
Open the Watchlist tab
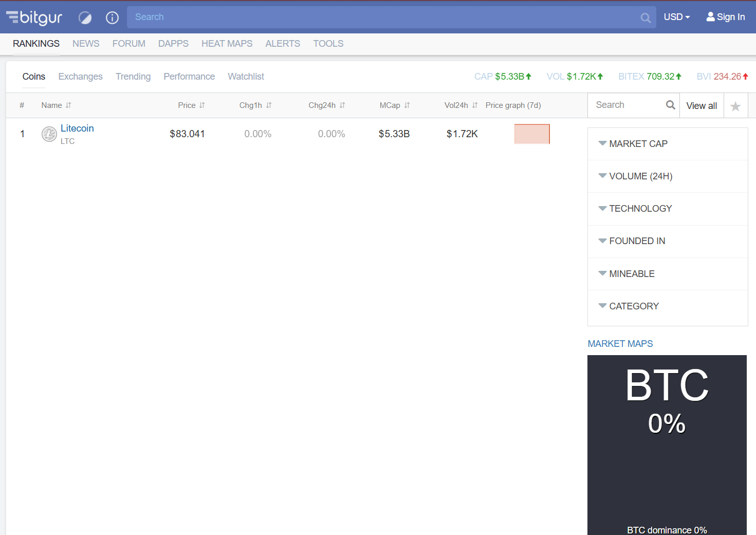tap(246, 77)
